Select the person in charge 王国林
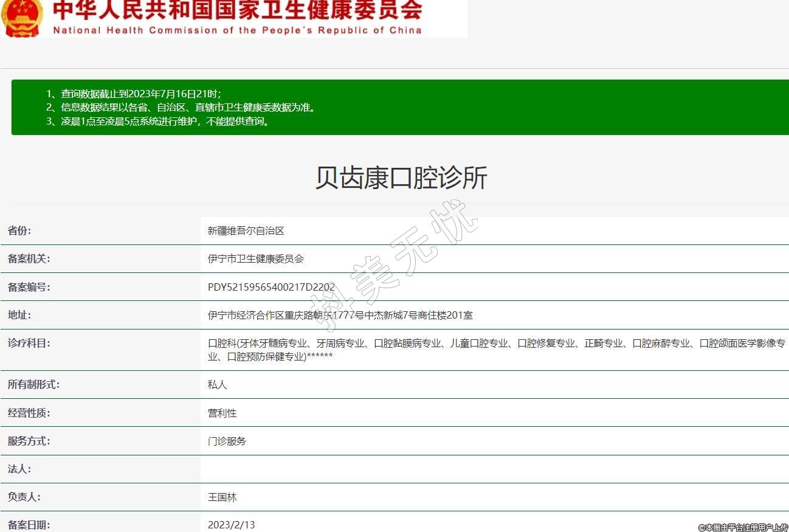Image resolution: width=789 pixels, height=532 pixels. (x=222, y=497)
